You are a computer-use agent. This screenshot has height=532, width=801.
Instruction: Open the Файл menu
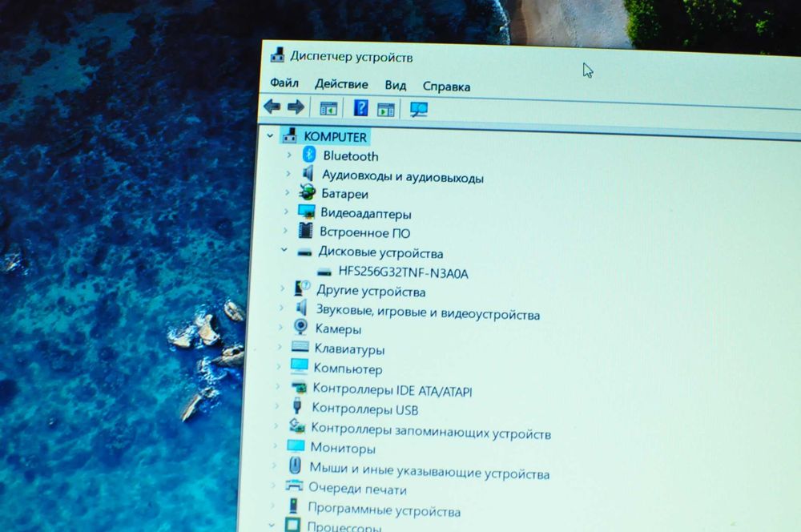(x=284, y=83)
